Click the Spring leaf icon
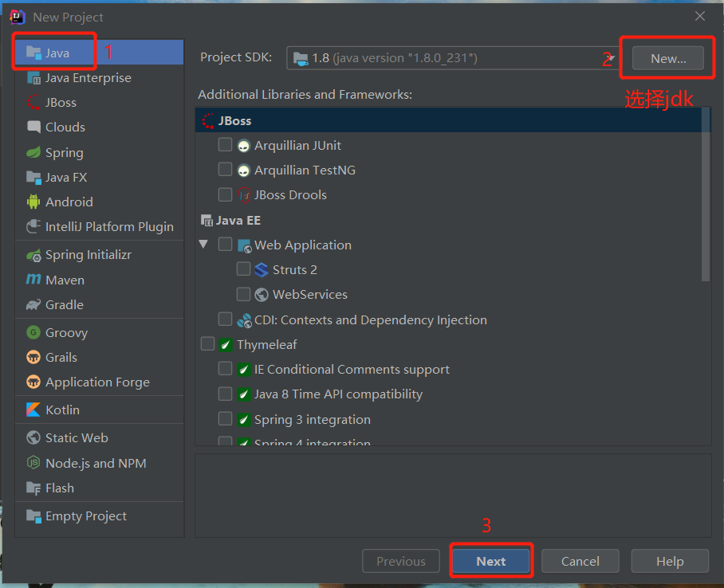The width and height of the screenshot is (724, 588). [33, 152]
